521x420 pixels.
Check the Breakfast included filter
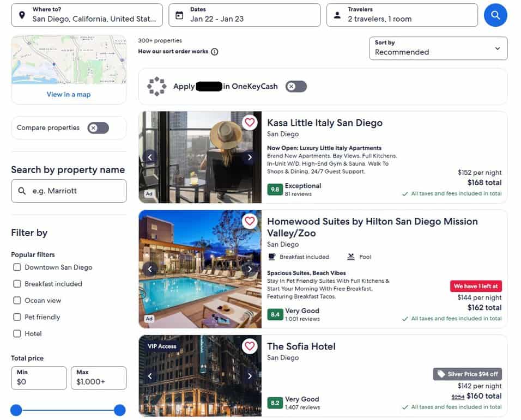click(17, 284)
